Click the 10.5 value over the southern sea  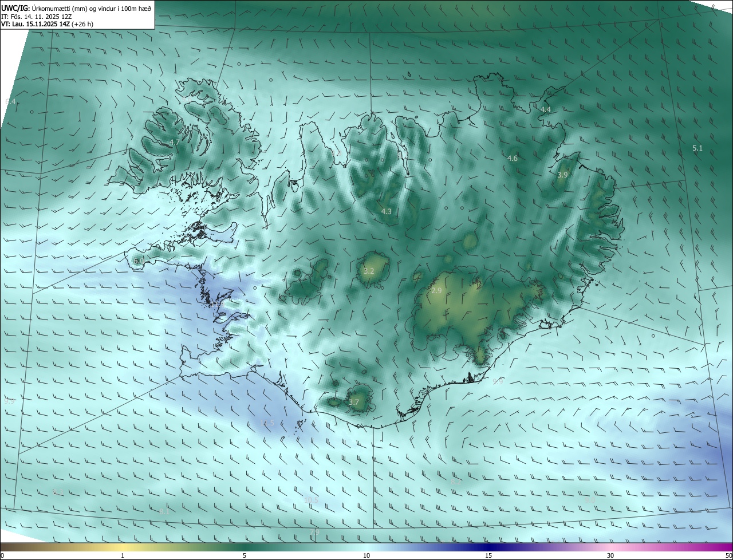point(311,500)
